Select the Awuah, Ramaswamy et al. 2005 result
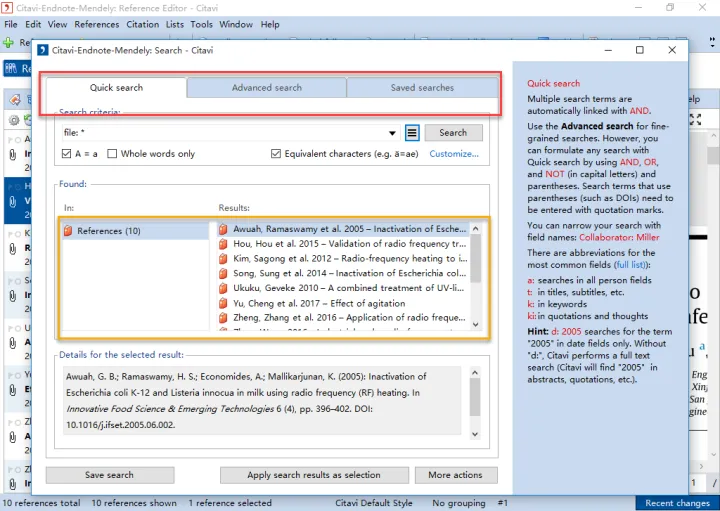 click(343, 229)
